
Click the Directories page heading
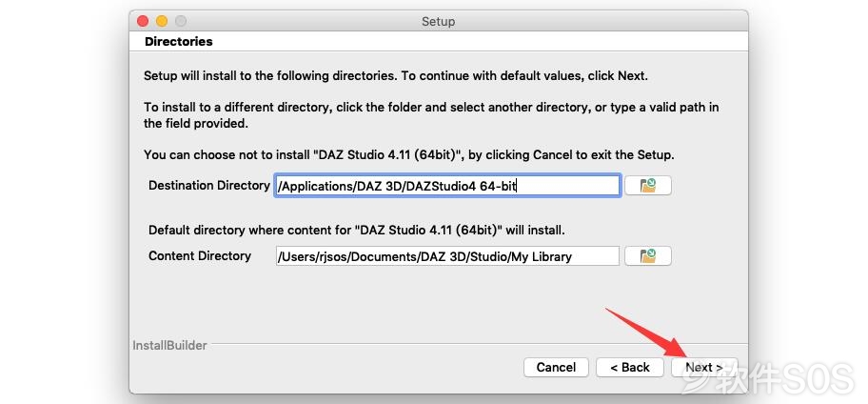coord(178,42)
